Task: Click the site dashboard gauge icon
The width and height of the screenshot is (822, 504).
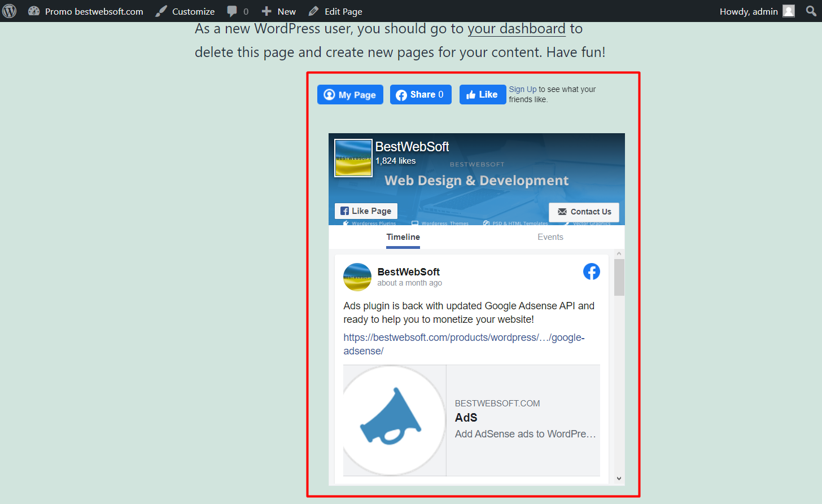Action: pos(34,11)
